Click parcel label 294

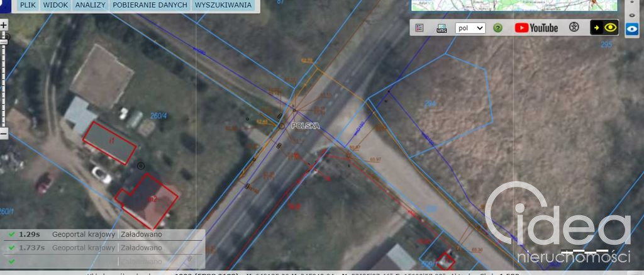[x=430, y=104]
